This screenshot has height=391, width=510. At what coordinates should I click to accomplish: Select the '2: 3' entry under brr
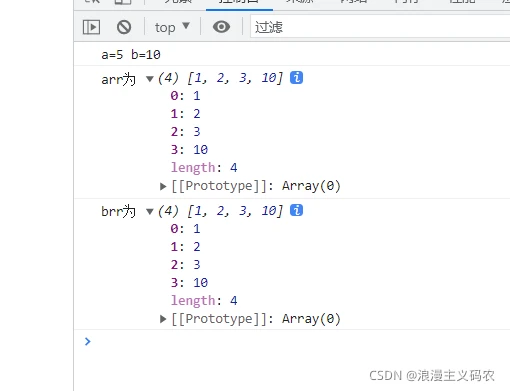185,265
